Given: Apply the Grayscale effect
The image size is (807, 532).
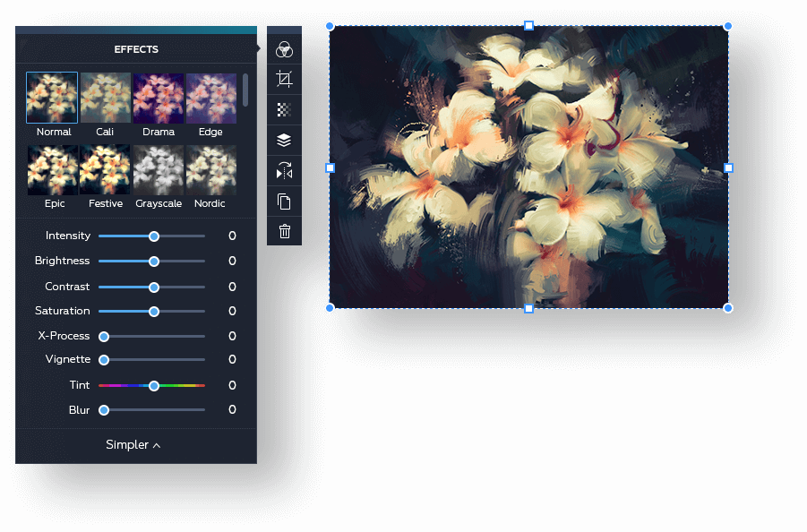Looking at the screenshot, I should click(158, 169).
